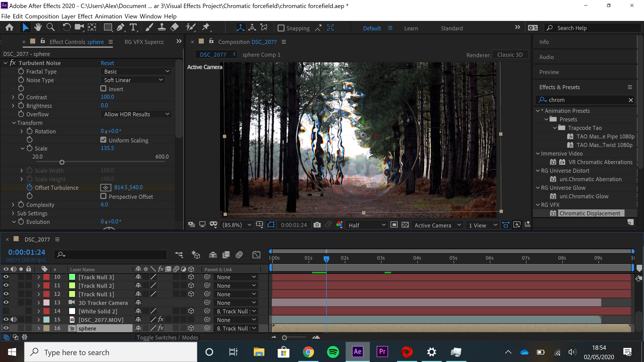The height and width of the screenshot is (362, 644).
Task: Switch to sphere Comp 1 tab
Action: pos(261,55)
